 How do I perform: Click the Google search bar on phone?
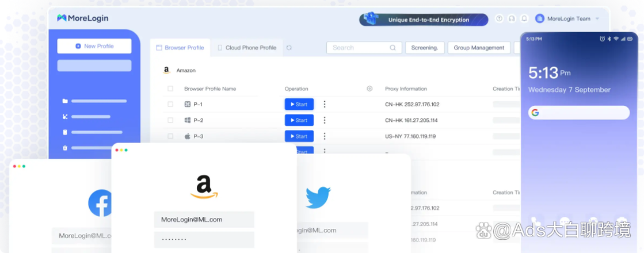point(579,112)
